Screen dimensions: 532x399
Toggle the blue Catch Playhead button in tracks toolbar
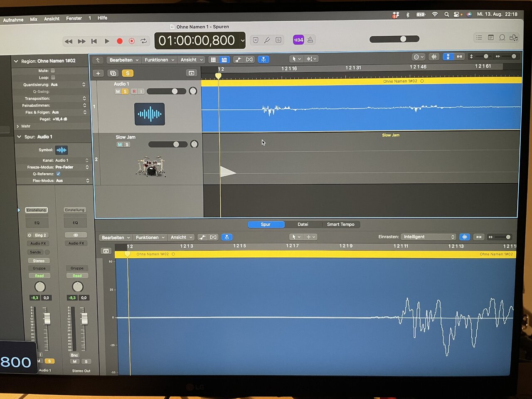coord(264,59)
